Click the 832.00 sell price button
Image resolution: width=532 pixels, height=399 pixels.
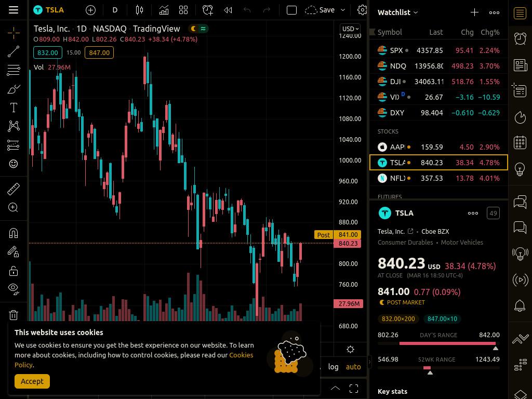[x=47, y=52]
